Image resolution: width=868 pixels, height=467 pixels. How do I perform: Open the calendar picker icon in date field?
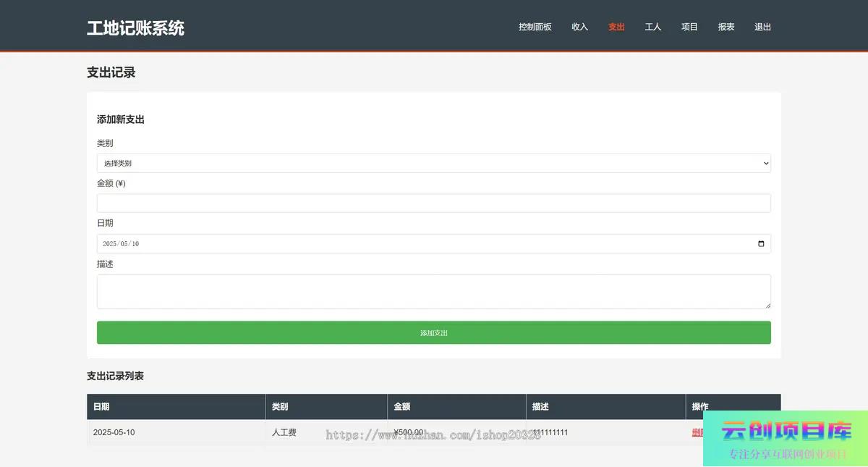[761, 244]
